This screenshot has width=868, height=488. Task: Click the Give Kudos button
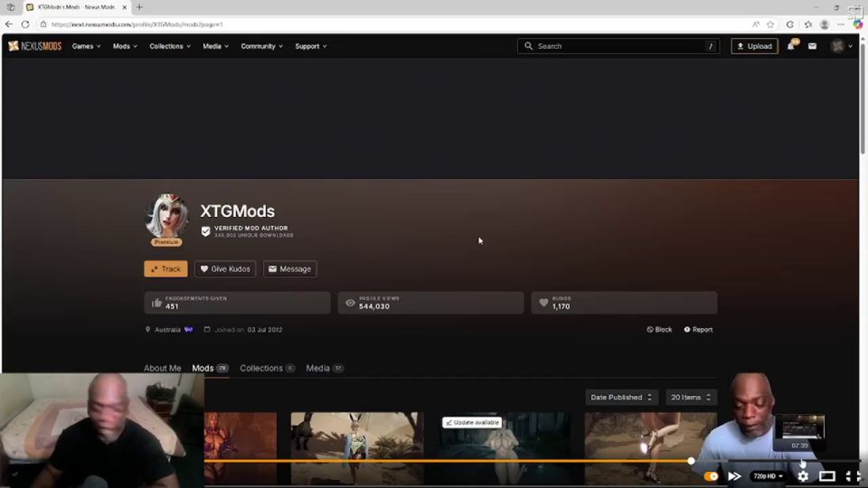coord(225,269)
